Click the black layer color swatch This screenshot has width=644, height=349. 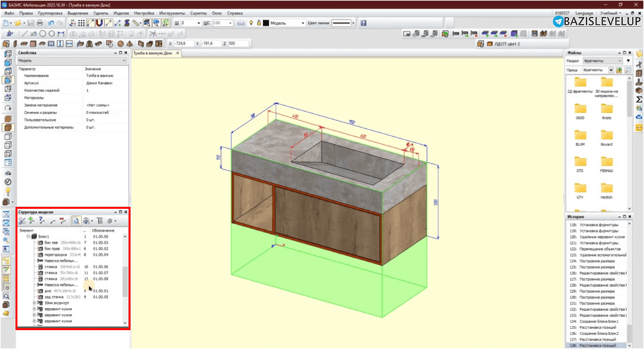266,23
